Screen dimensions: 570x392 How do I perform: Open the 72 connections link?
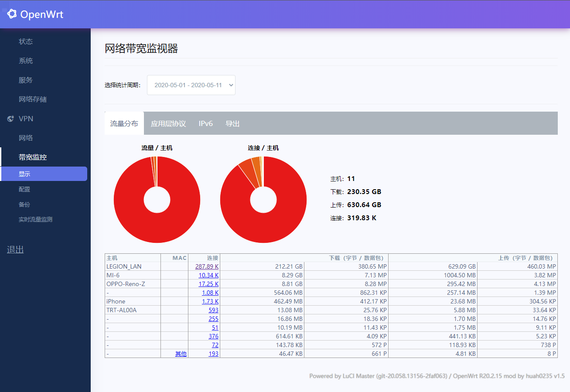[x=215, y=345]
